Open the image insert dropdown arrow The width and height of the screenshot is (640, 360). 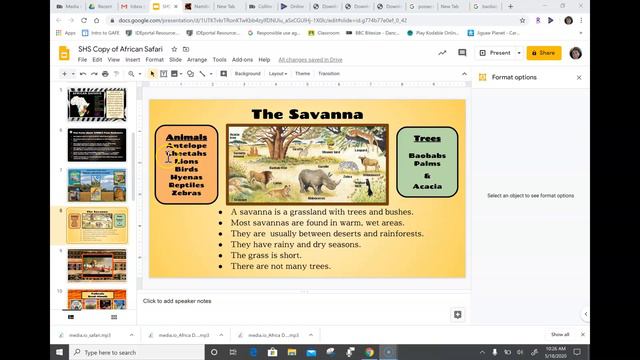click(181, 74)
